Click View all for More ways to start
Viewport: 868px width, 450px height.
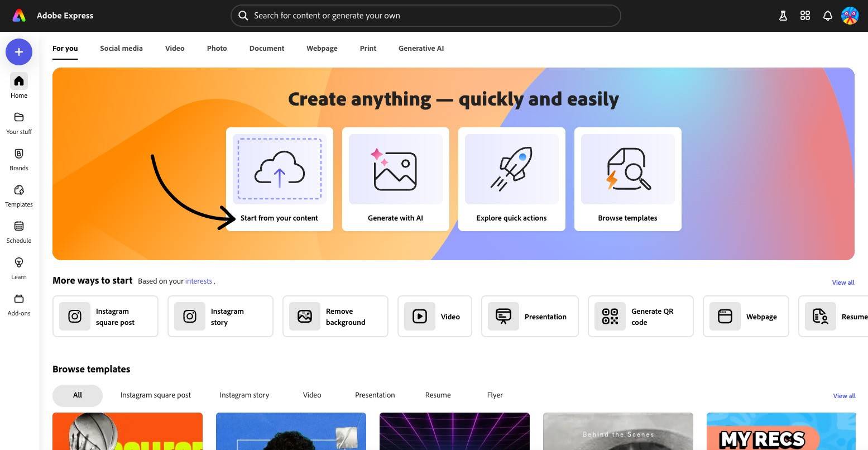(x=843, y=283)
